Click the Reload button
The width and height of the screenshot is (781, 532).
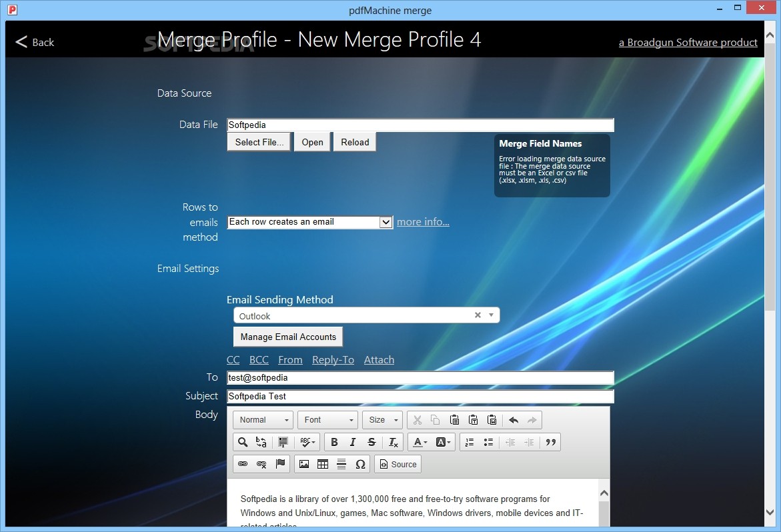point(355,142)
